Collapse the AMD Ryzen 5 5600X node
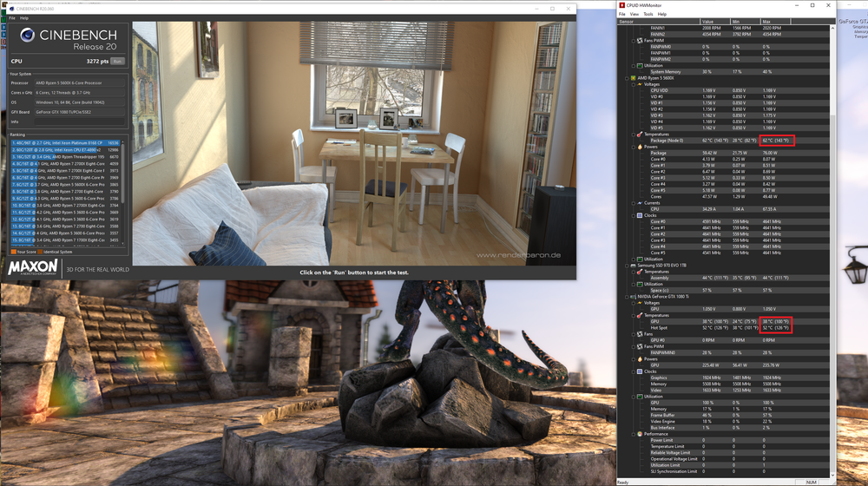Image resolution: width=868 pixels, height=486 pixels. pyautogui.click(x=628, y=78)
